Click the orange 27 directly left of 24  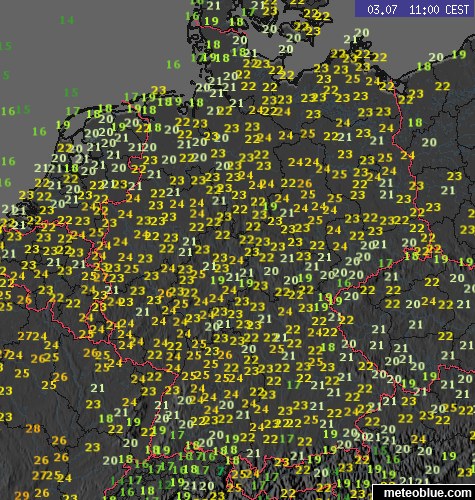coord(25,336)
